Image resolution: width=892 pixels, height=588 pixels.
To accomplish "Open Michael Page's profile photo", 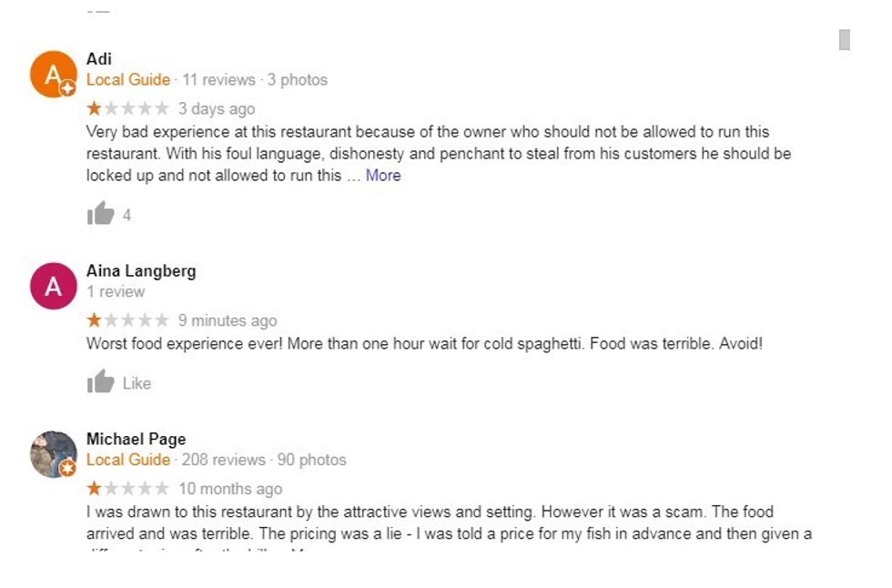I will 53,454.
